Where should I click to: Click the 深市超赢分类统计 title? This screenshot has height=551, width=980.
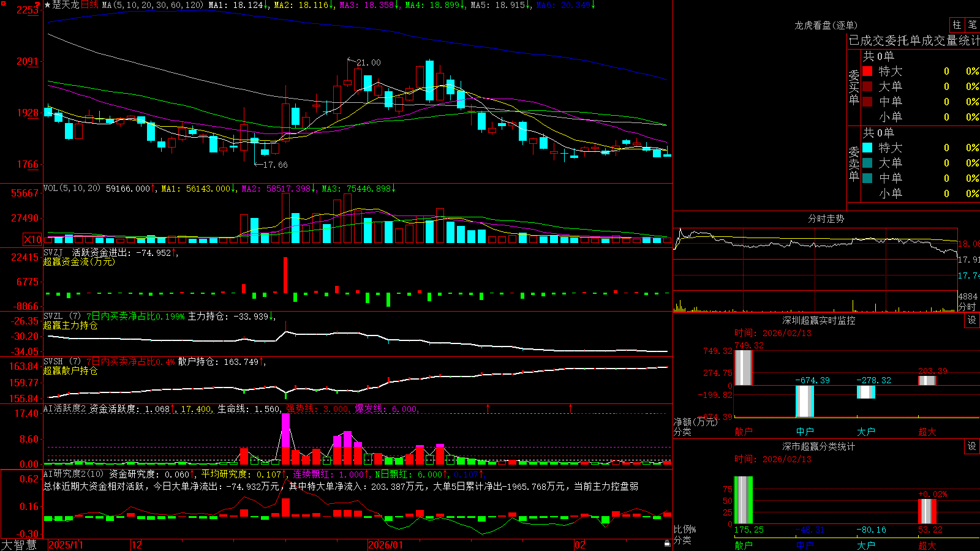point(819,446)
